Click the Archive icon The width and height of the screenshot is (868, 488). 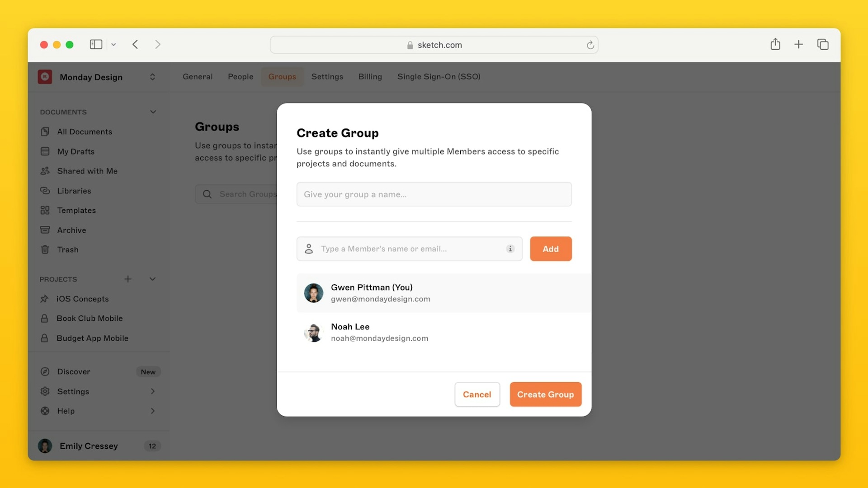click(x=45, y=230)
